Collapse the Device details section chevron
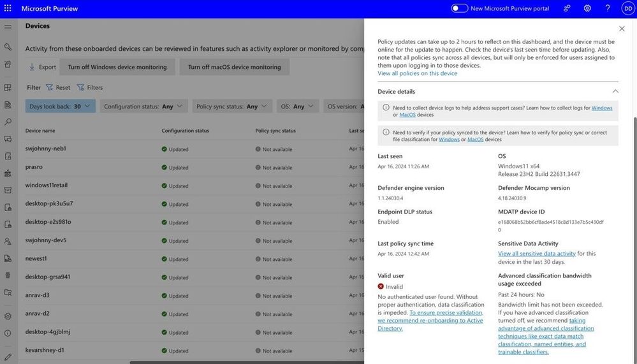637x364 pixels. [615, 91]
